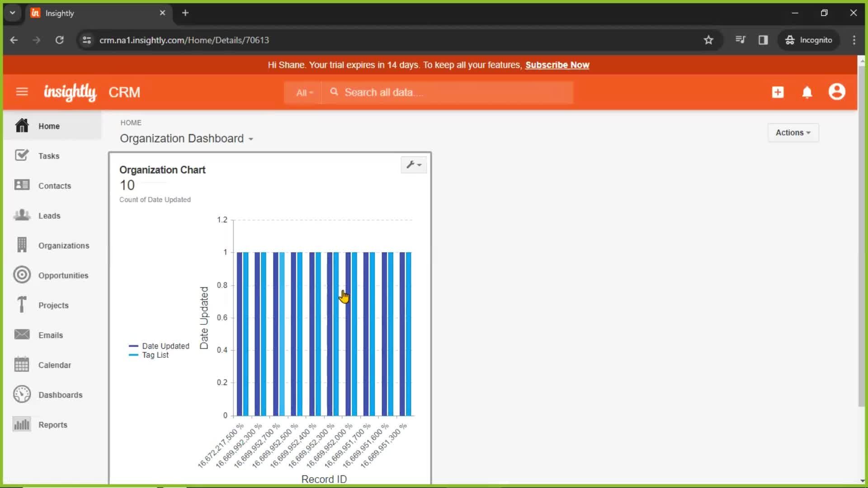The width and height of the screenshot is (868, 488).
Task: Click the Add new item button
Action: (x=778, y=92)
